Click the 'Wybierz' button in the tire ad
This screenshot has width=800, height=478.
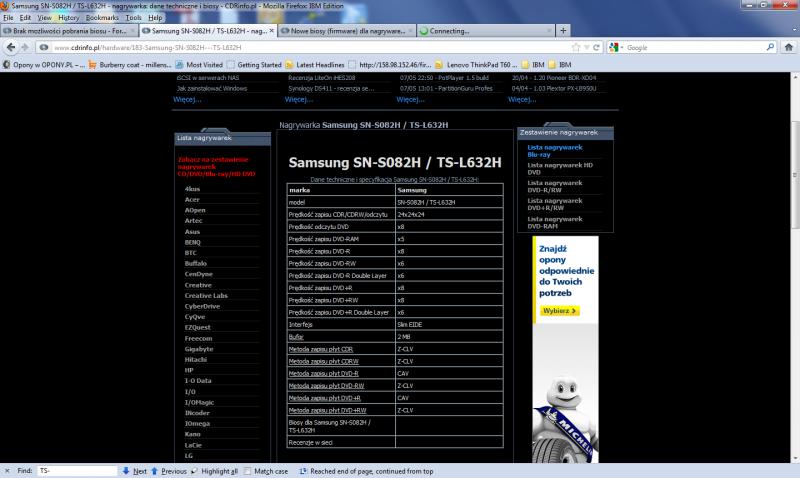coord(559,310)
